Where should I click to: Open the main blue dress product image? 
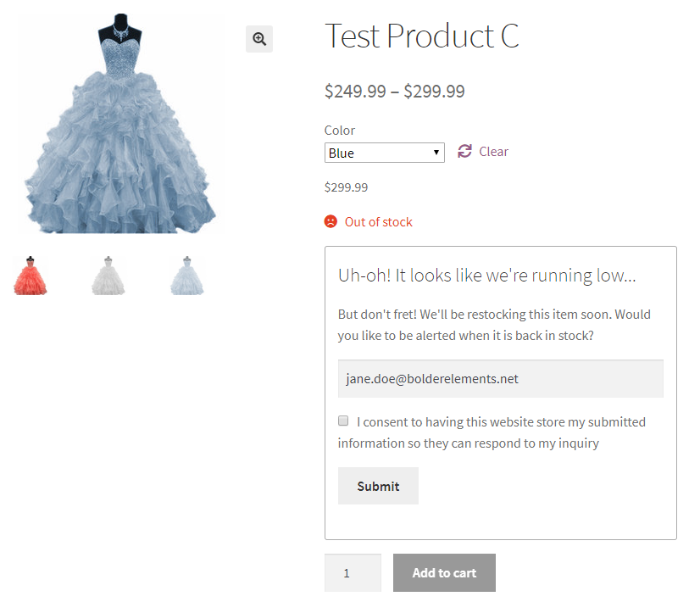[119, 123]
